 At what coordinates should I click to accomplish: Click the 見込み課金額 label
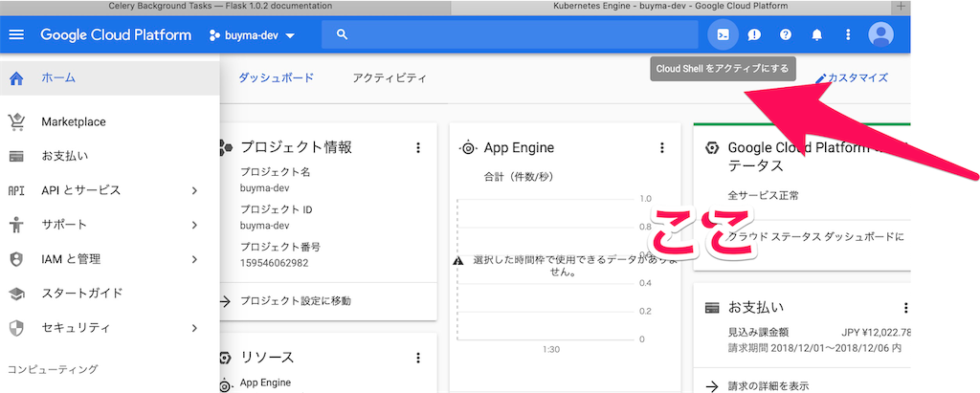[x=758, y=333]
